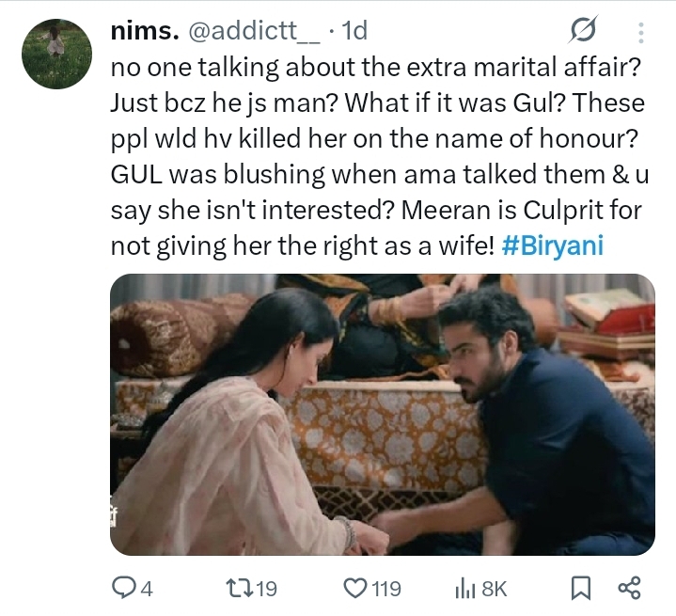Click the like count of 119
Screen dimensions: 676x616
pos(385,589)
